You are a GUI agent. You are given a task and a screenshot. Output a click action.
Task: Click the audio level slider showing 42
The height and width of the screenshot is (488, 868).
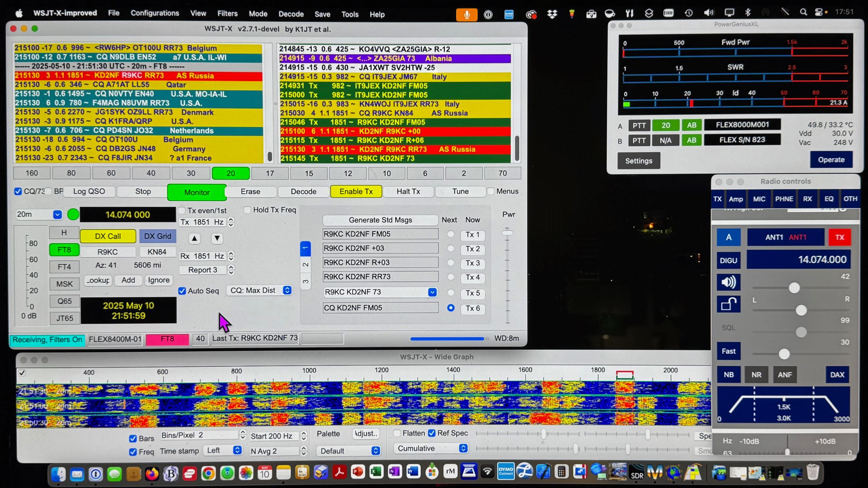tap(794, 288)
